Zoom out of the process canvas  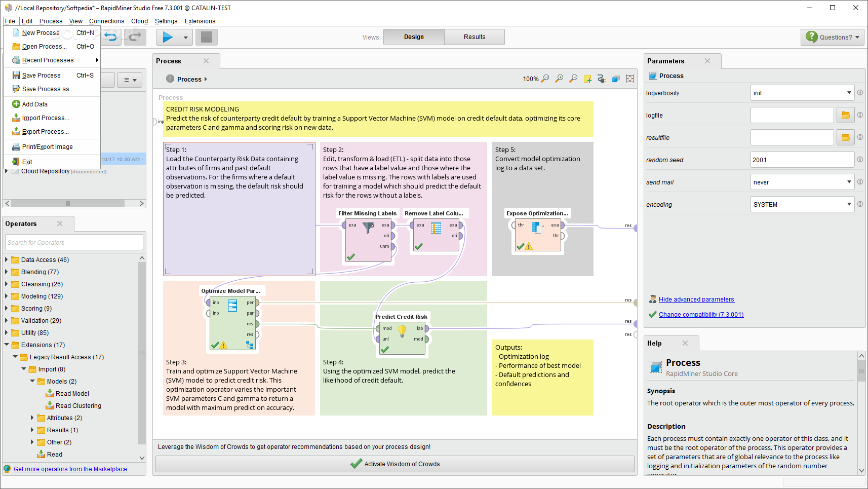573,79
